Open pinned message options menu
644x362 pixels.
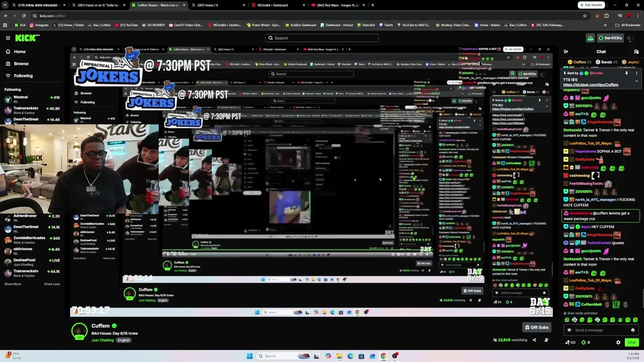tap(636, 73)
